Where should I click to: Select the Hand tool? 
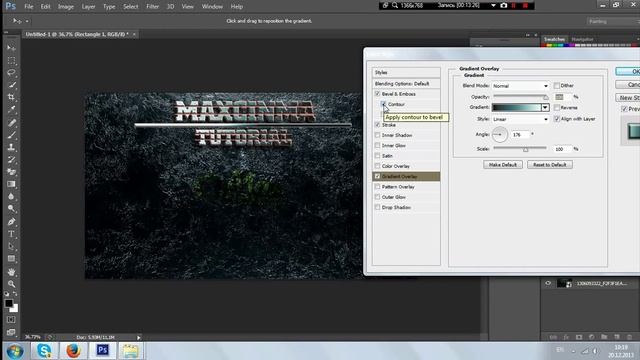(11, 271)
